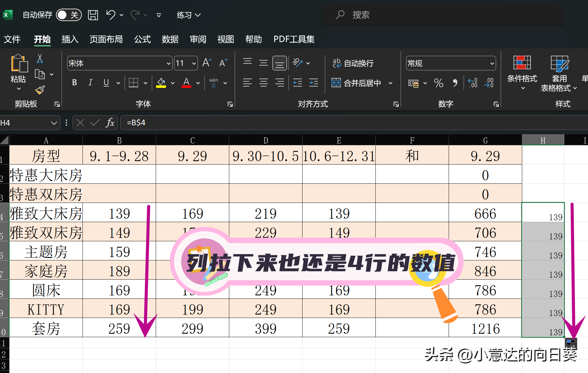Select the Format Painter brush
The image size is (588, 373).
(40, 90)
